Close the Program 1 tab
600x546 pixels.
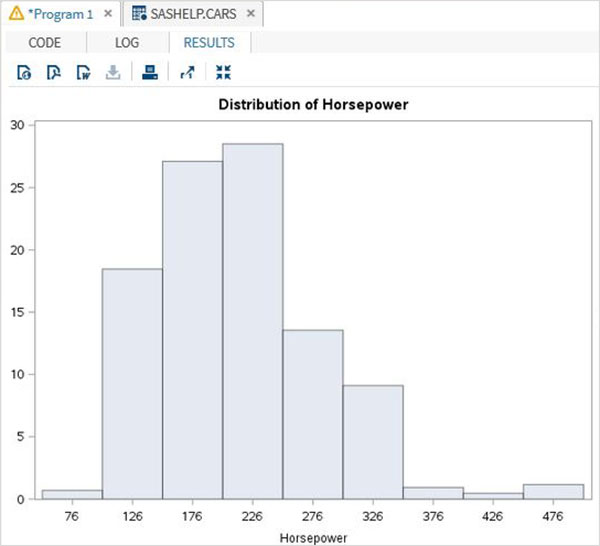click(108, 14)
